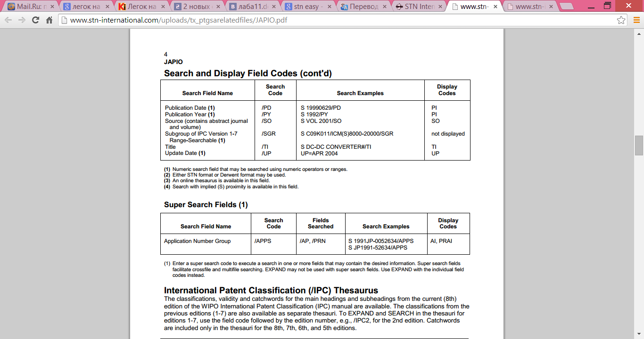Switch to the 'Легок на' tab with K icon
Screen dimensions: 644x339
141,7
